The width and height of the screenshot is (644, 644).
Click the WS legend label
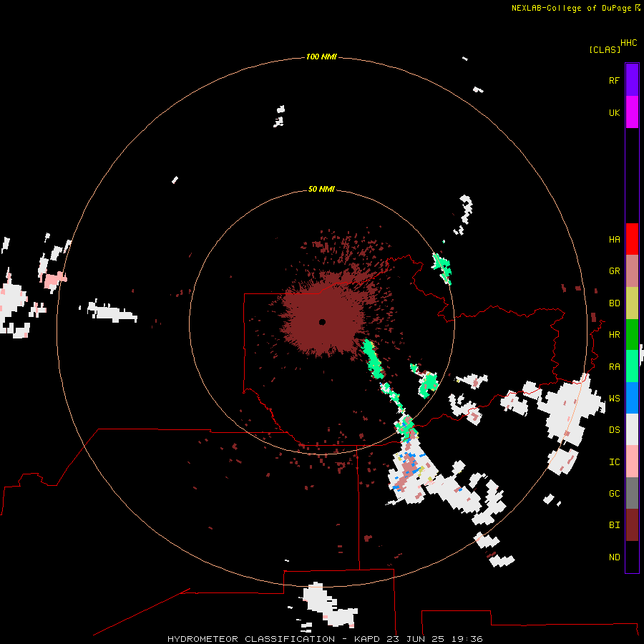pyautogui.click(x=614, y=399)
